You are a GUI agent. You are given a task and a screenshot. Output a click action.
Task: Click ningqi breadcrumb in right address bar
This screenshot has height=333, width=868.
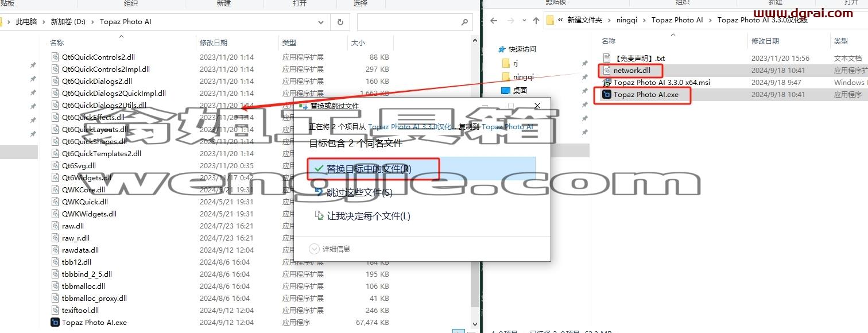[627, 20]
